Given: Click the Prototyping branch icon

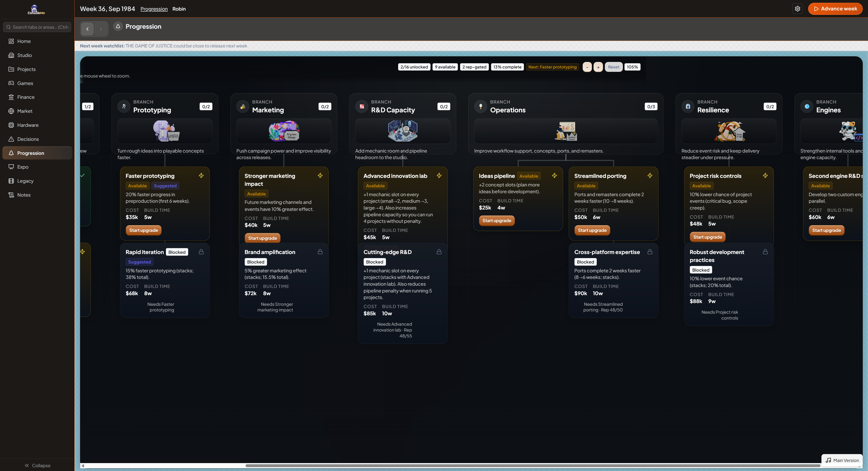Looking at the screenshot, I should 124,106.
